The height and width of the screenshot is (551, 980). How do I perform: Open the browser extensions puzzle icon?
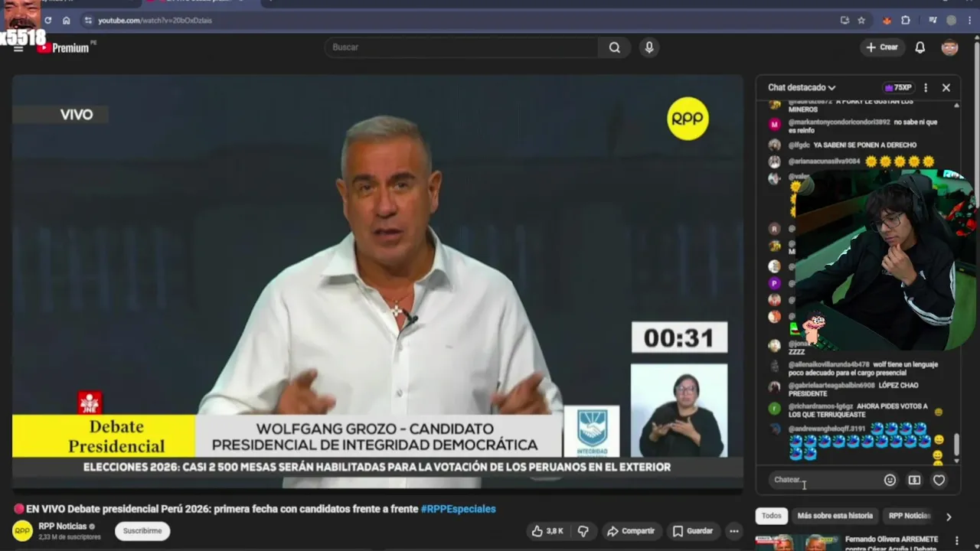tap(906, 21)
